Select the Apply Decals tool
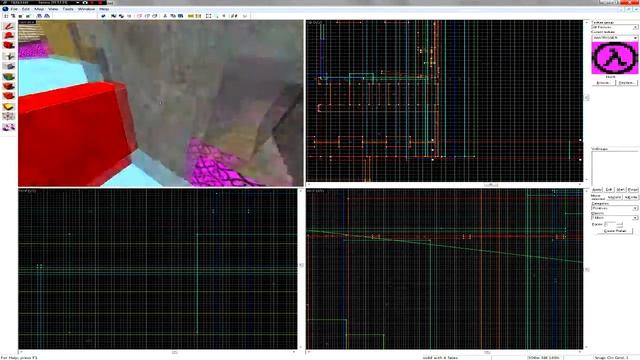The image size is (640, 360). (x=9, y=96)
